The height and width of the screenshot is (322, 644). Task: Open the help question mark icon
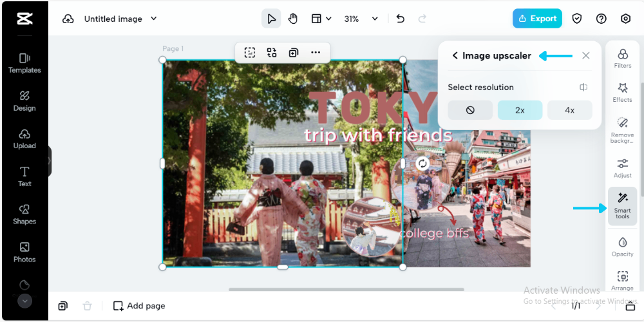tap(601, 19)
